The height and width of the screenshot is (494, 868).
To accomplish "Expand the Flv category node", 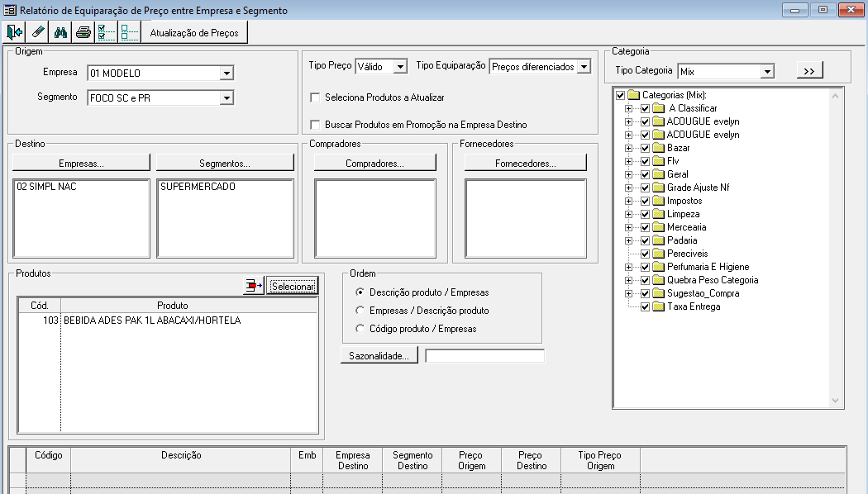I will point(629,162).
